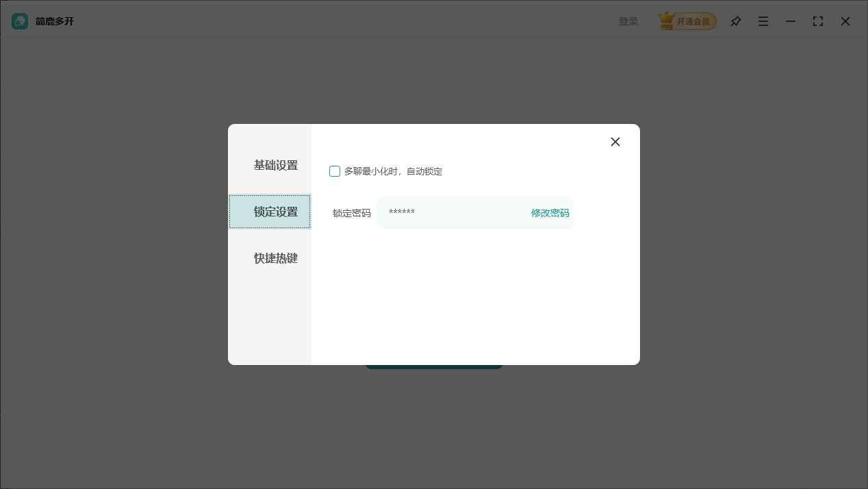Open the 快捷热键 settings tab
Viewport: 868px width, 489px height.
[275, 258]
